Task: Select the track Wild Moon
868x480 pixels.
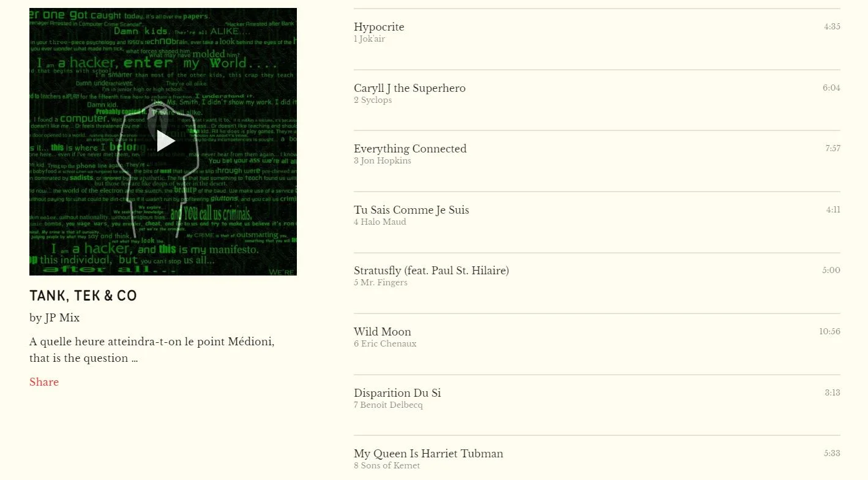Action: (383, 332)
